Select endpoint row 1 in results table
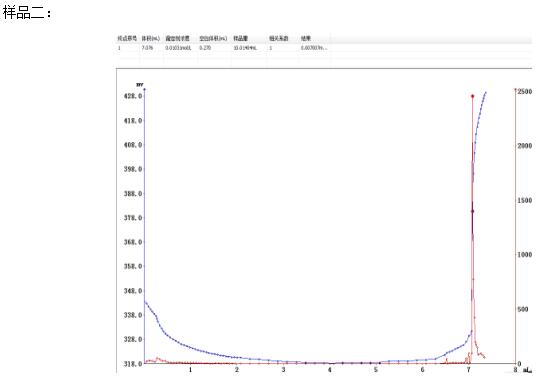 pyautogui.click(x=325, y=48)
